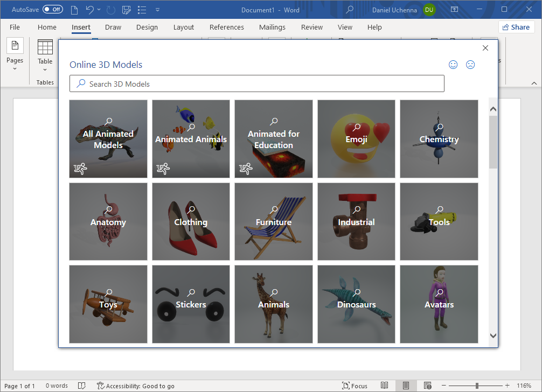Click inside the Search 3D Models field
The width and height of the screenshot is (542, 392).
(257, 83)
